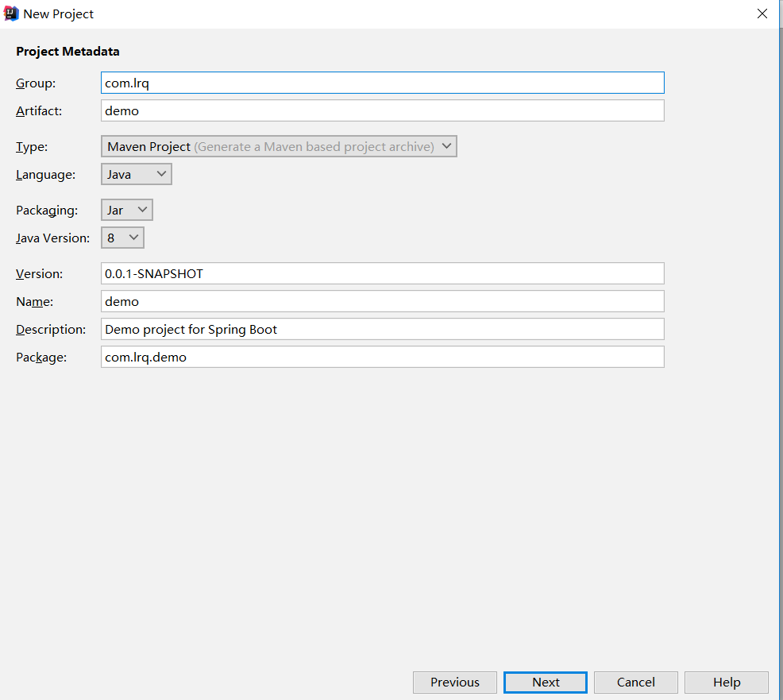The width and height of the screenshot is (783, 700).
Task: Click the Name input field
Action: tap(383, 301)
